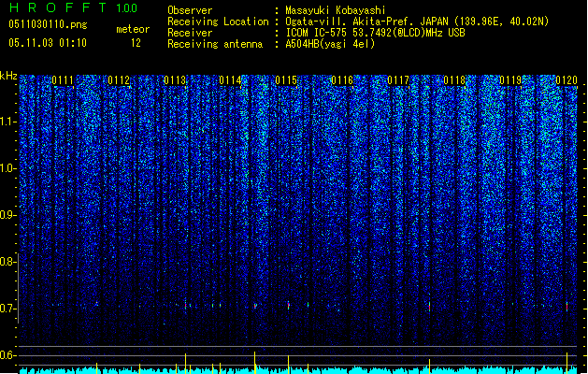Click the HROFFT 1.0.0 title text
Image resolution: width=588 pixels, height=374 pixels.
tap(74, 7)
